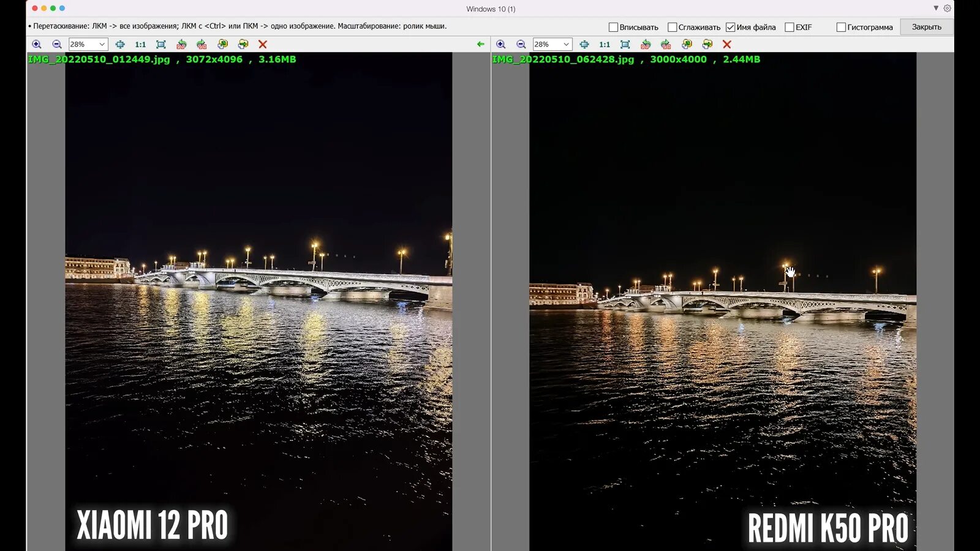Screen dimensions: 980x551
Task: Load previous image into right pane
Action: pos(687,44)
